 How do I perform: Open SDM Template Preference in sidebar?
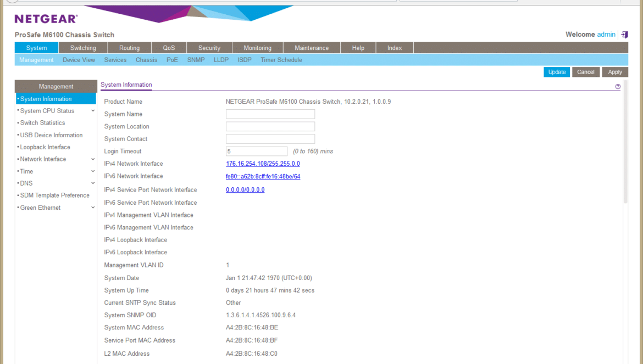[54, 195]
